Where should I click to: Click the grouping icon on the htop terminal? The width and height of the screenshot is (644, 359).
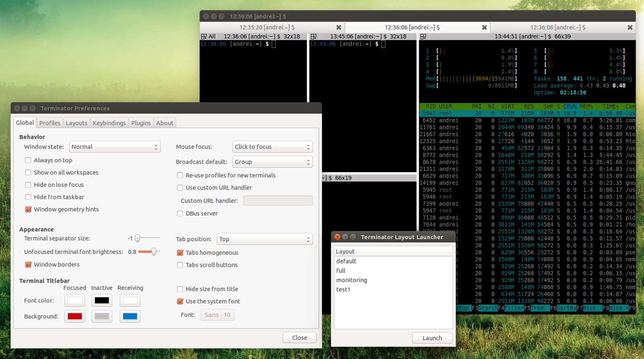[x=423, y=36]
